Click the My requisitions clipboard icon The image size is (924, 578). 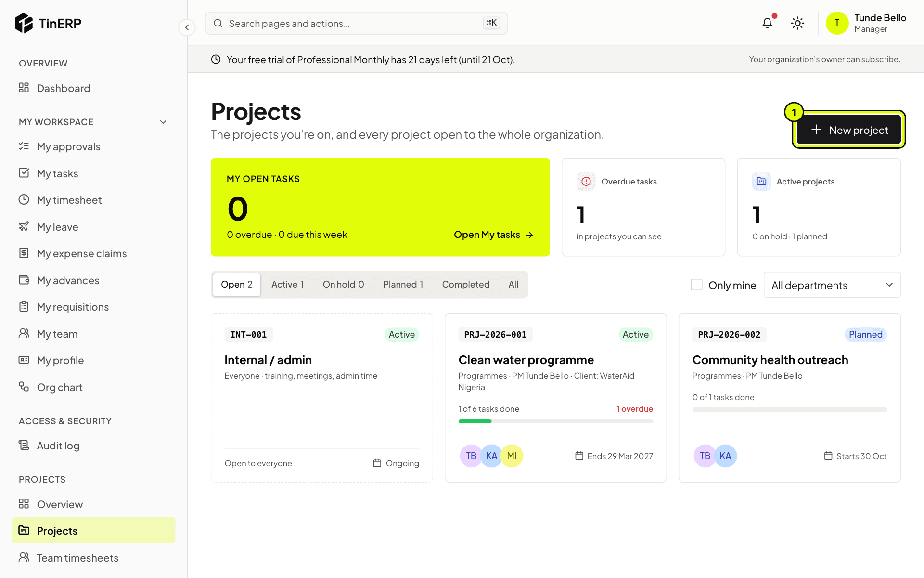point(24,306)
